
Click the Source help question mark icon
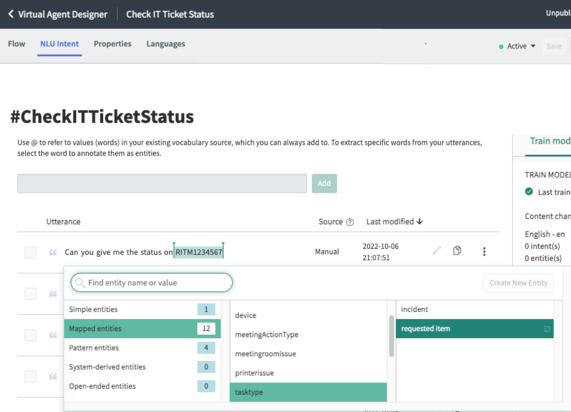(350, 222)
